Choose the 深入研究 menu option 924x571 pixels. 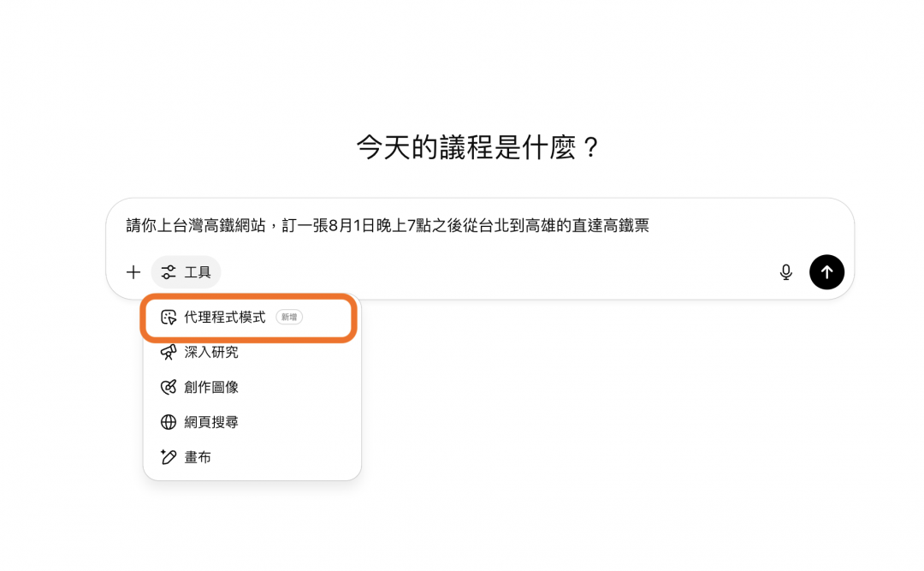[x=211, y=352]
